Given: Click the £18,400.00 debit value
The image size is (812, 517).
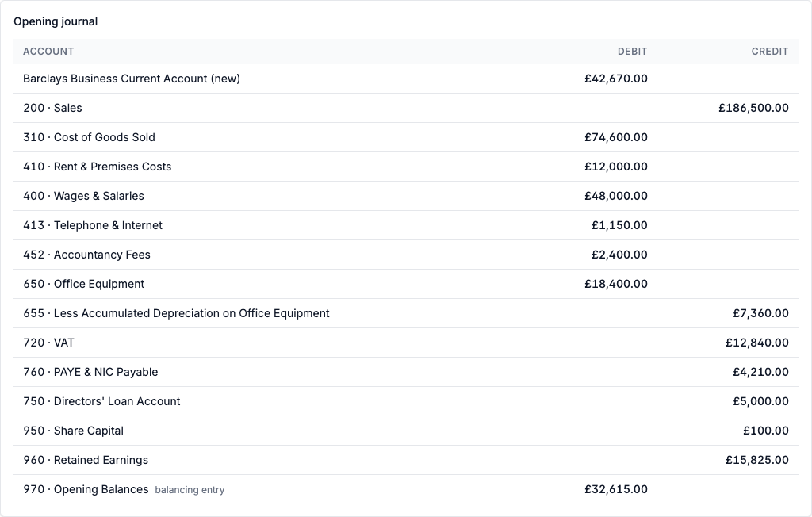Looking at the screenshot, I should tap(615, 284).
